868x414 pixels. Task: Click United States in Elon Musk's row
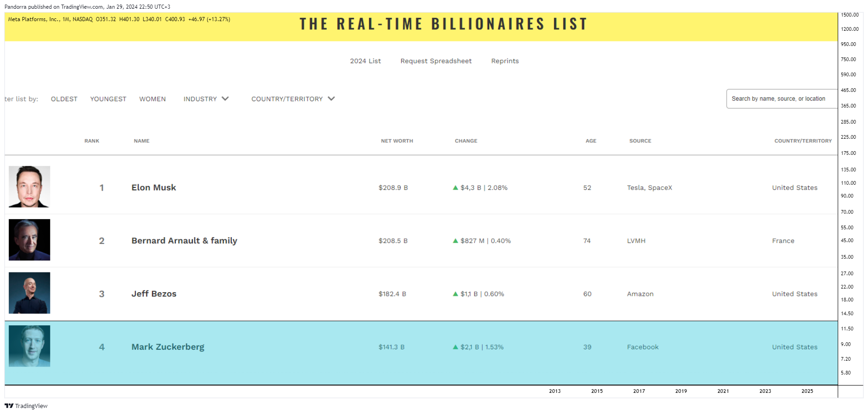[795, 187]
